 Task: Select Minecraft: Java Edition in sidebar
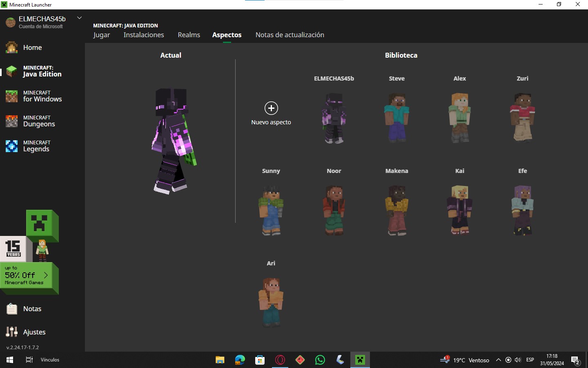(x=42, y=72)
